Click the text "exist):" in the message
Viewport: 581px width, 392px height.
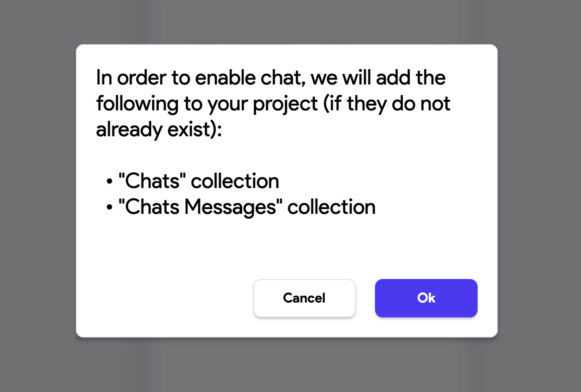tap(195, 130)
